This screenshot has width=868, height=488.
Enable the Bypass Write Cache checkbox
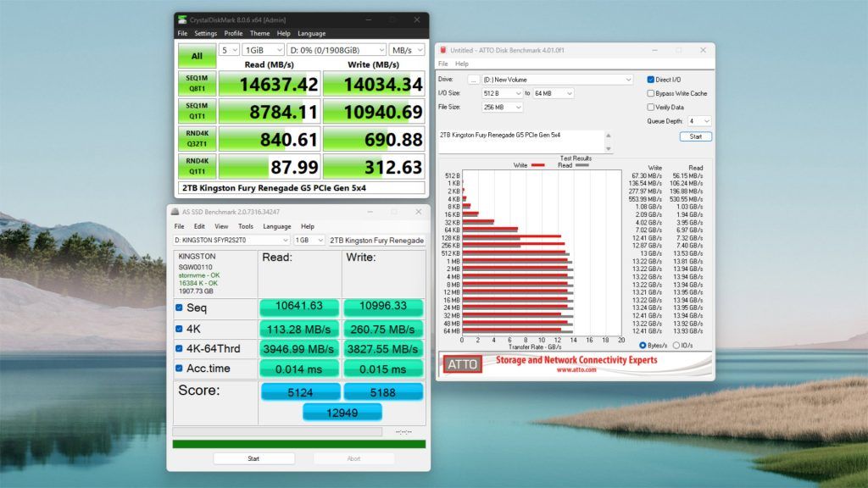pos(650,93)
